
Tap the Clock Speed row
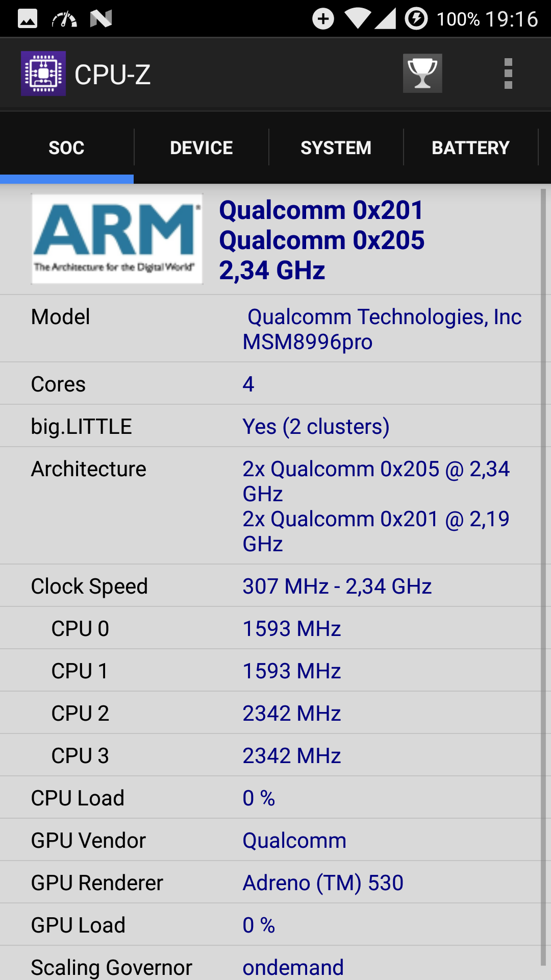pyautogui.click(x=270, y=586)
